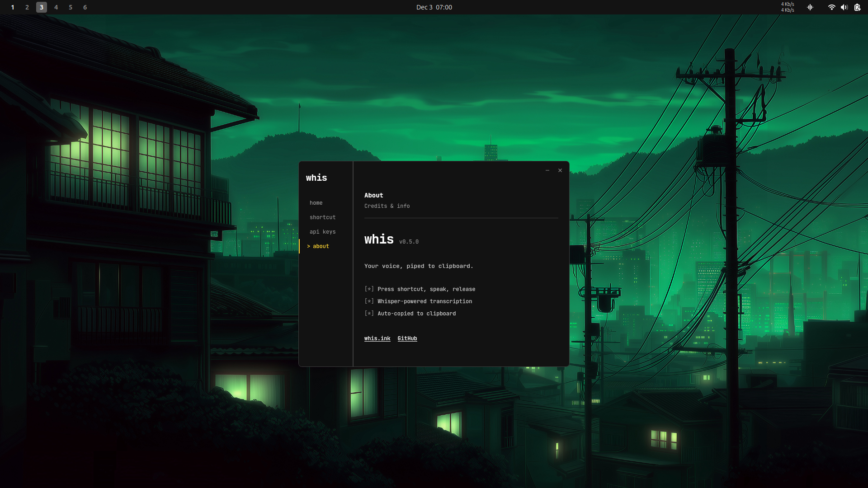Viewport: 868px width, 488px height.
Task: Click the audio level meter icon in the tray
Action: point(810,7)
